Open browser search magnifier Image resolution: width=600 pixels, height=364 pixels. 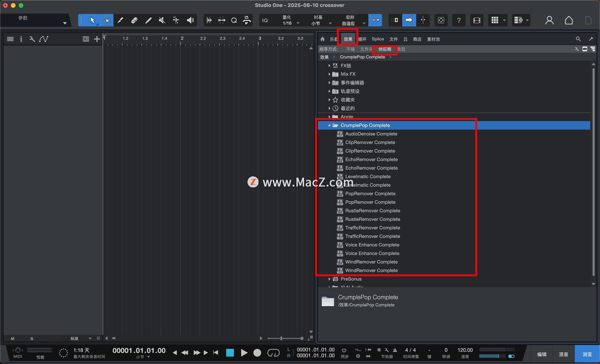578,39
